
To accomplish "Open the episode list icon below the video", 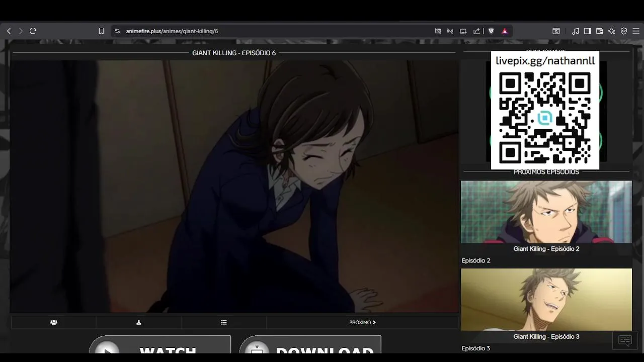I will (x=224, y=322).
